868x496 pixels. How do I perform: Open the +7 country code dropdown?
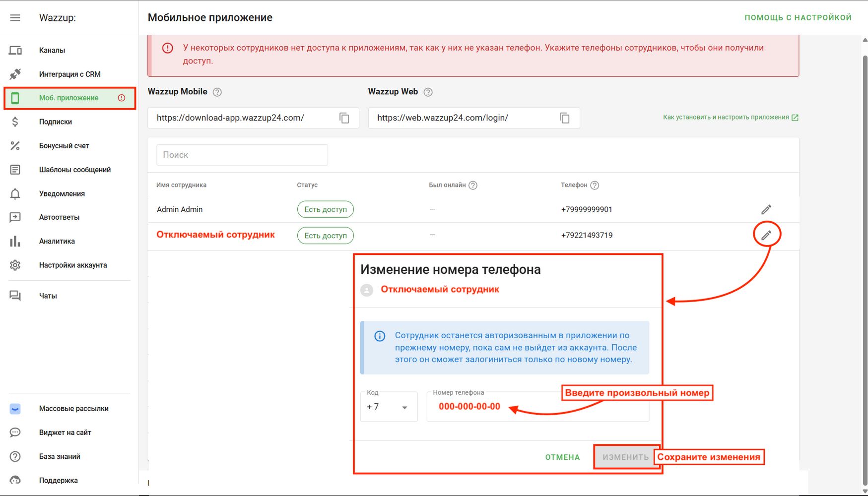point(389,407)
